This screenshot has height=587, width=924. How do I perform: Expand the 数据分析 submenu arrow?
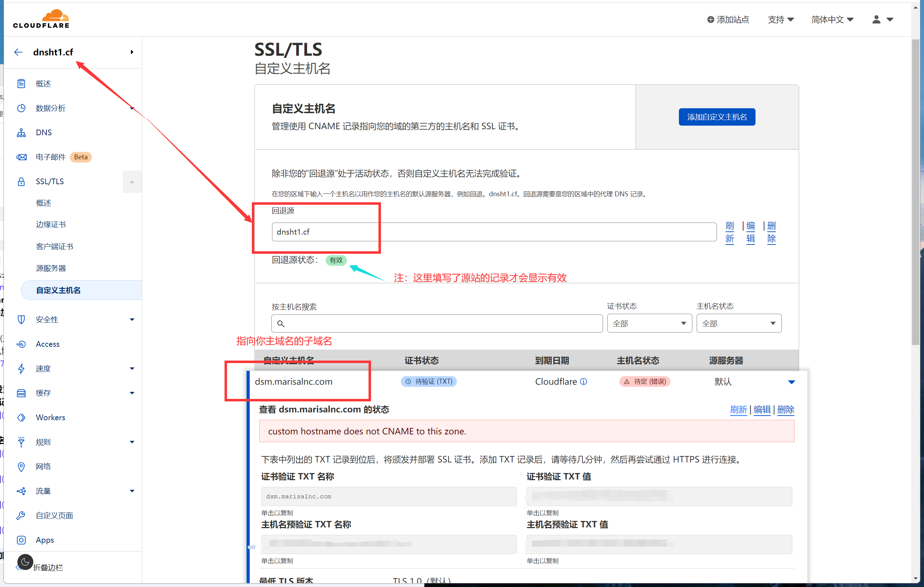tap(132, 108)
